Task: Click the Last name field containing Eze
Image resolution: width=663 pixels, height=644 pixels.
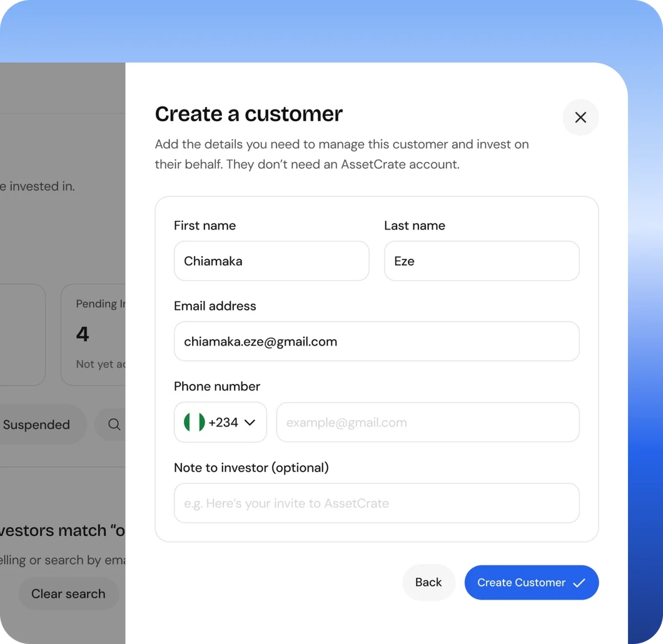Action: [482, 261]
